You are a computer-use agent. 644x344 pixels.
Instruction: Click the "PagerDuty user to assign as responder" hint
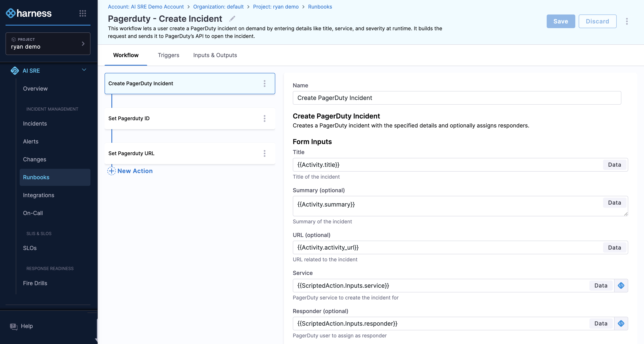[x=339, y=336]
